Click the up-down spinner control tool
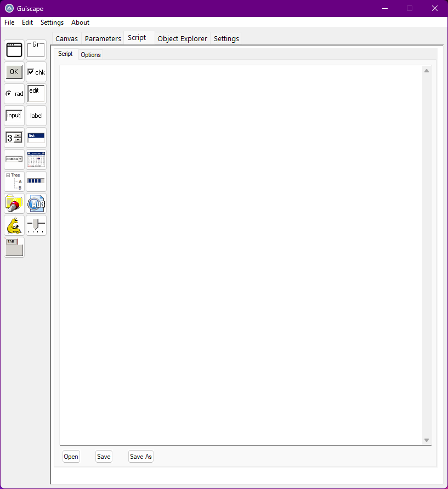 [x=14, y=138]
